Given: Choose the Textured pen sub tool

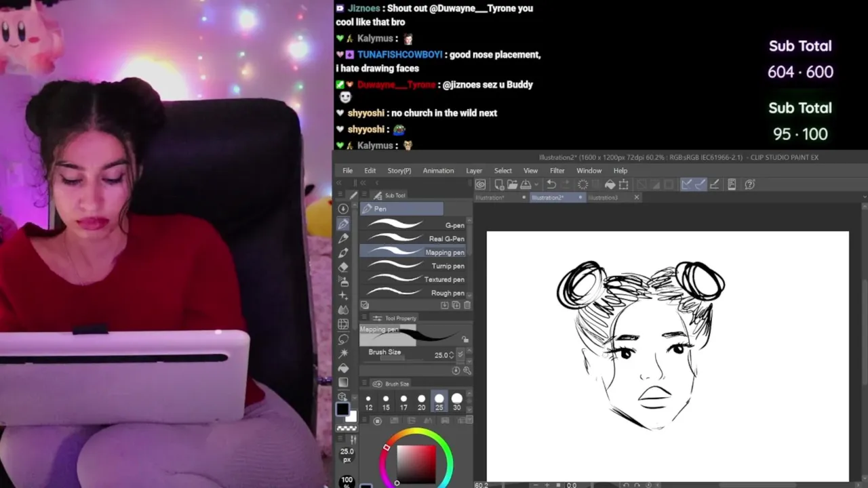Looking at the screenshot, I should coord(413,279).
